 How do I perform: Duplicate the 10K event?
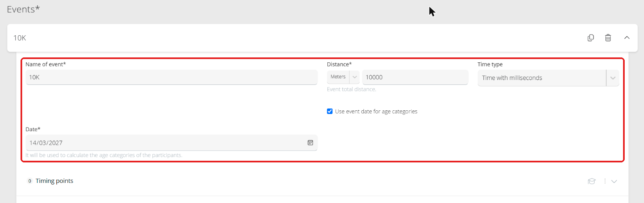click(x=591, y=38)
